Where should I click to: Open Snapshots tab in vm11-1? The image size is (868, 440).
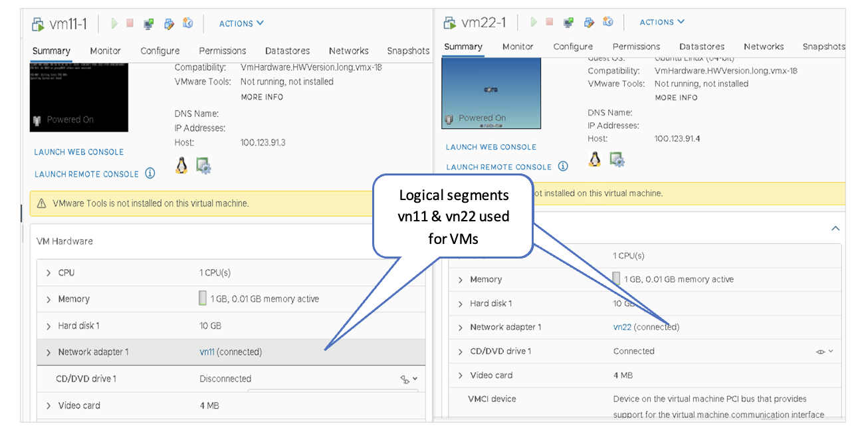click(x=408, y=51)
